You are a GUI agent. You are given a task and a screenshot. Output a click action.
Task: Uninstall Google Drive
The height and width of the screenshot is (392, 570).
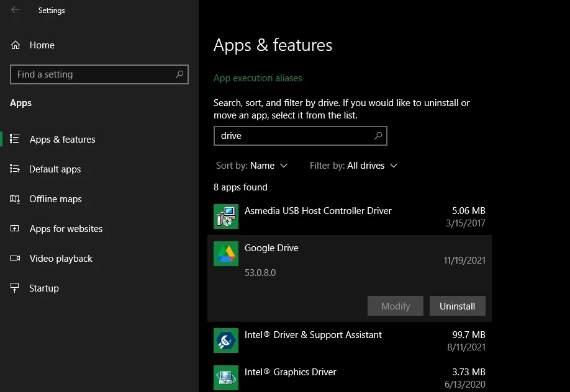(457, 306)
